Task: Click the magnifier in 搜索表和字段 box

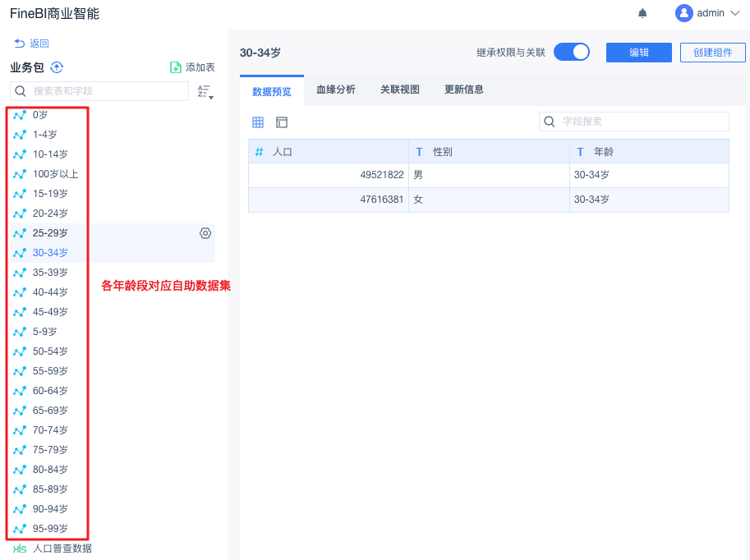Action: coord(20,91)
